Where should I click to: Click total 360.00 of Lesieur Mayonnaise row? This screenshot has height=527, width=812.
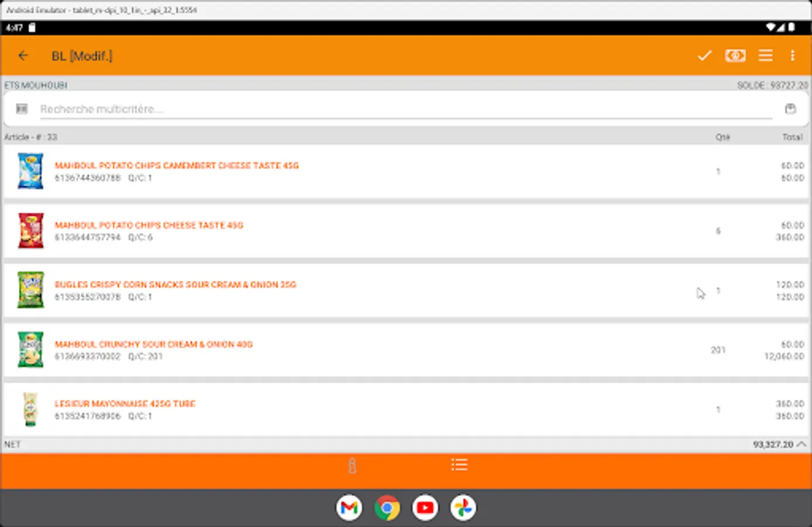point(790,416)
